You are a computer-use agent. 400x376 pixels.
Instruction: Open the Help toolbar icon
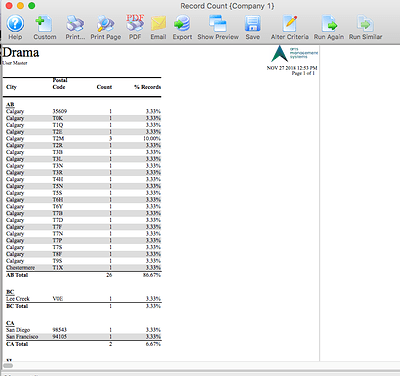pyautogui.click(x=15, y=24)
